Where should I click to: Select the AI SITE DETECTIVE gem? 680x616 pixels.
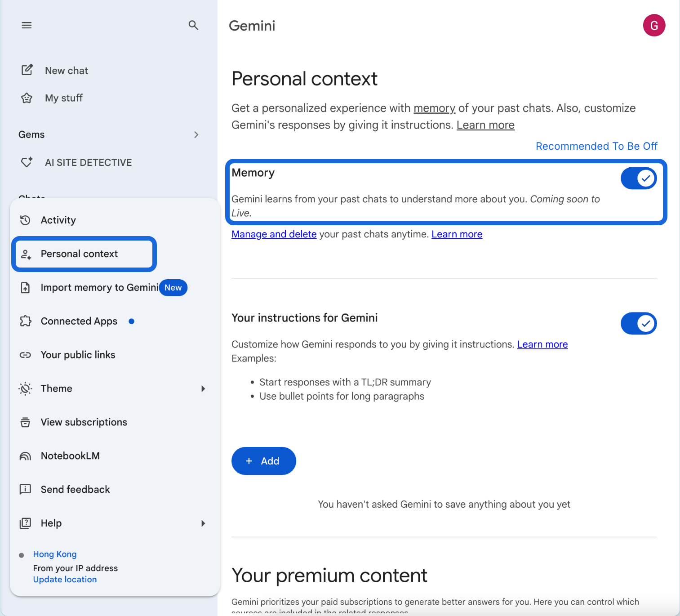(88, 162)
